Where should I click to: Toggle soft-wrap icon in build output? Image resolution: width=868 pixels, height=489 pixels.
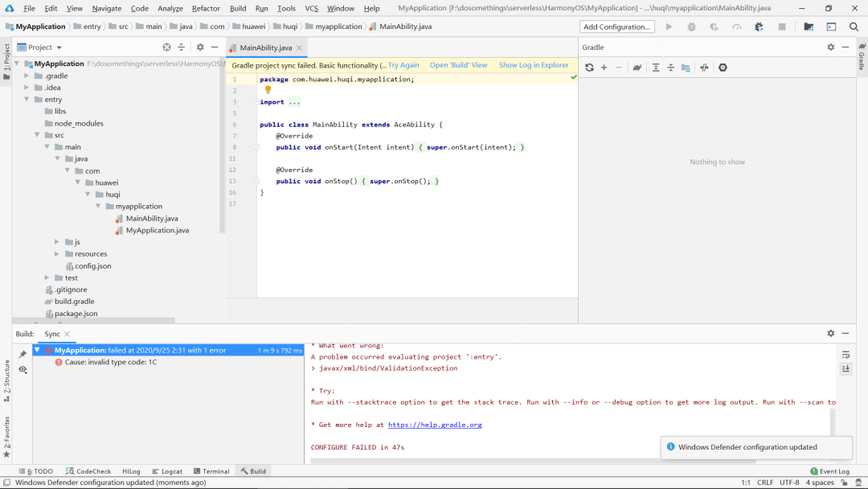(845, 355)
